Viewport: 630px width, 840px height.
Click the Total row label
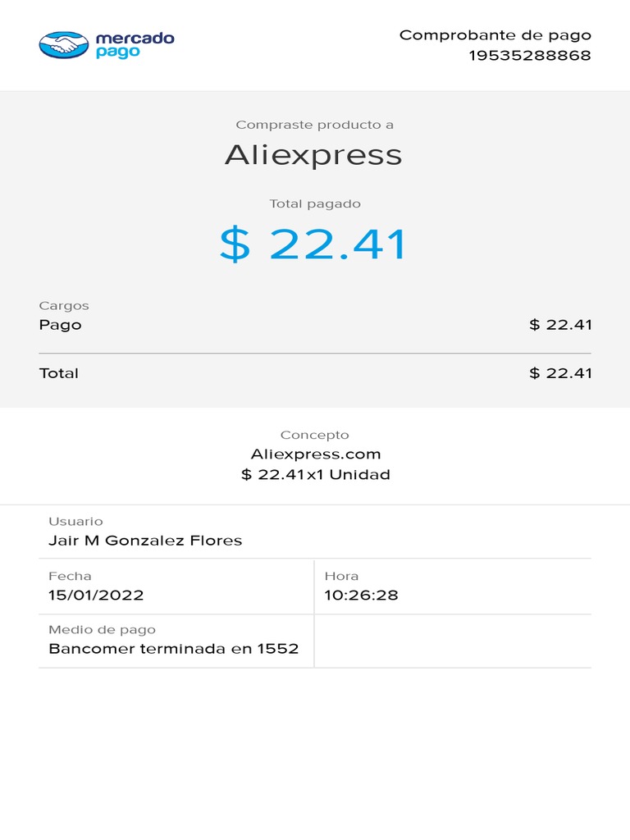click(x=59, y=373)
